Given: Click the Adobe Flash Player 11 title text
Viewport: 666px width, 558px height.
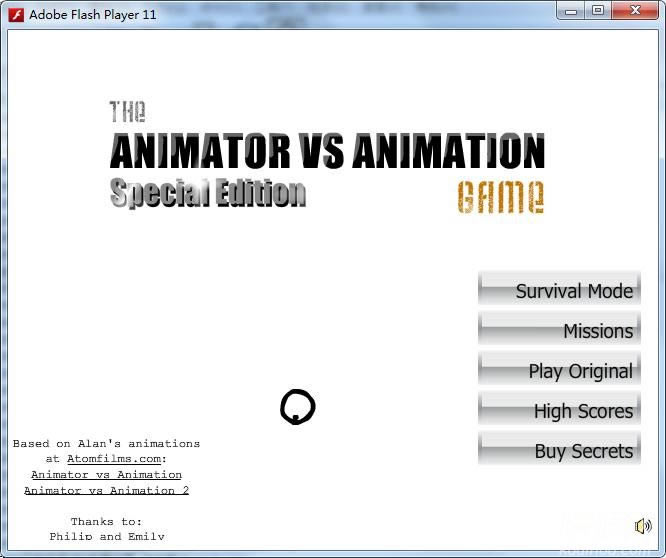Looking at the screenshot, I should tap(92, 14).
